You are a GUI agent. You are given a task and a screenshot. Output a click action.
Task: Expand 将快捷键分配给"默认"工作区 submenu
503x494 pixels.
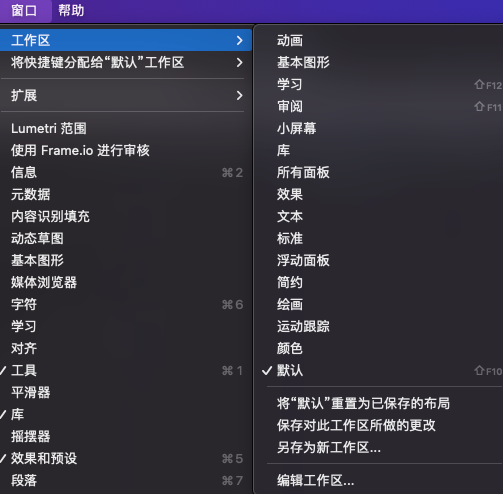click(x=126, y=62)
